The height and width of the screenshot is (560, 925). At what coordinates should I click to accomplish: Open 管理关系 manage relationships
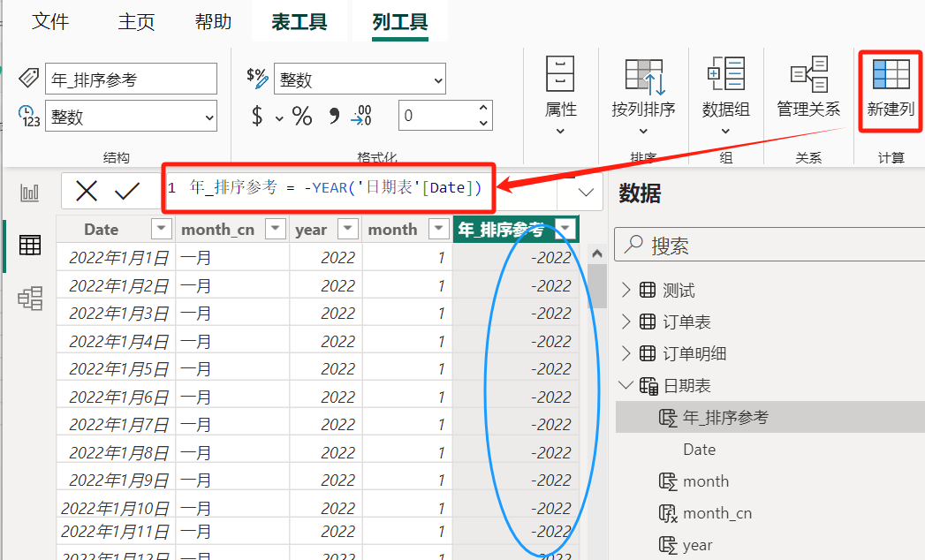pyautogui.click(x=808, y=87)
